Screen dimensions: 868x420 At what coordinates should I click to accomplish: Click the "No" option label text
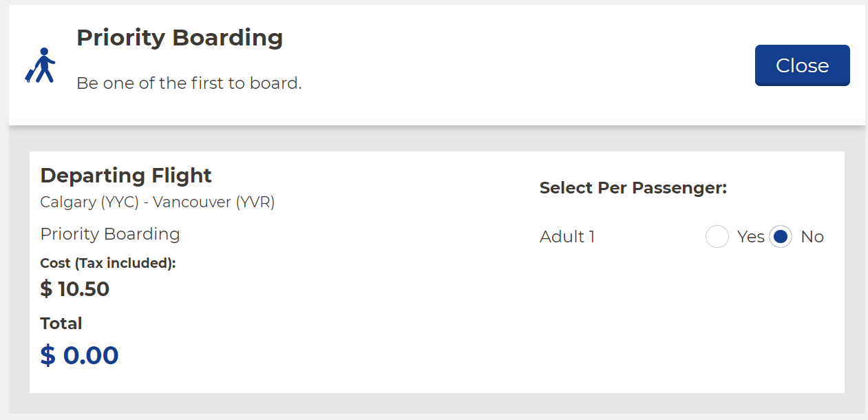click(812, 237)
